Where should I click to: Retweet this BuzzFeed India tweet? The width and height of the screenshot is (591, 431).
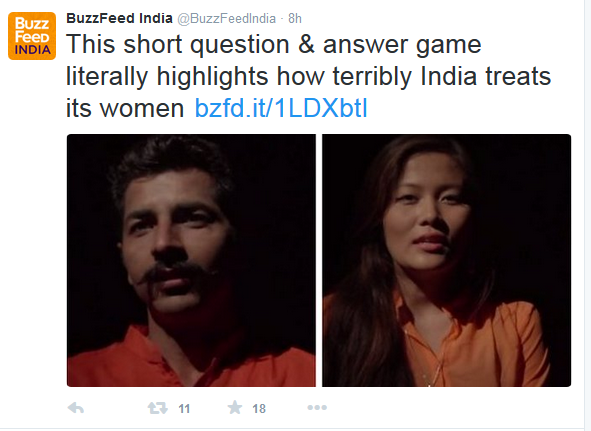click(x=158, y=408)
